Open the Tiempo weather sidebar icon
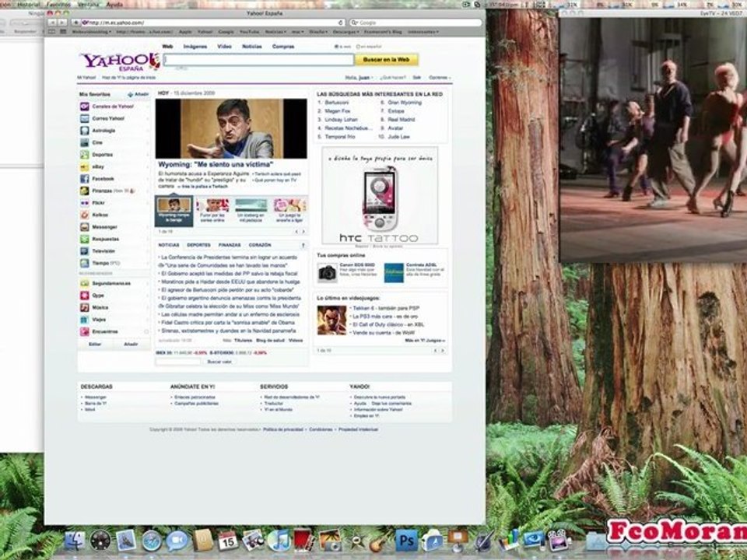Screen dimensions: 747x560 point(84,263)
